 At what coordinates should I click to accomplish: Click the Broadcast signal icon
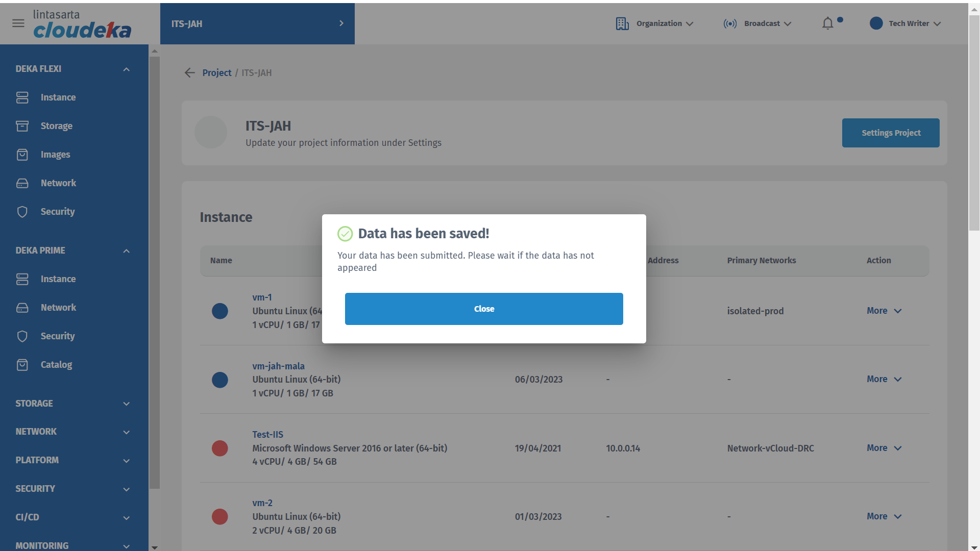pos(730,23)
